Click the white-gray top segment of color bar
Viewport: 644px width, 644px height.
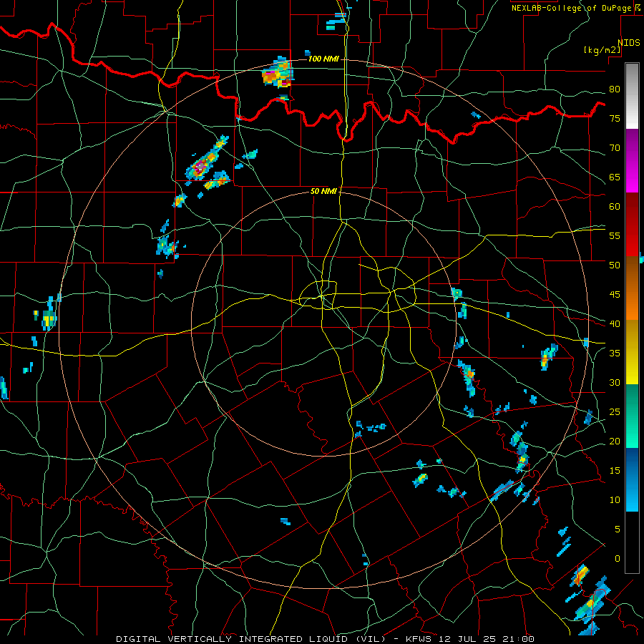pyautogui.click(x=632, y=96)
